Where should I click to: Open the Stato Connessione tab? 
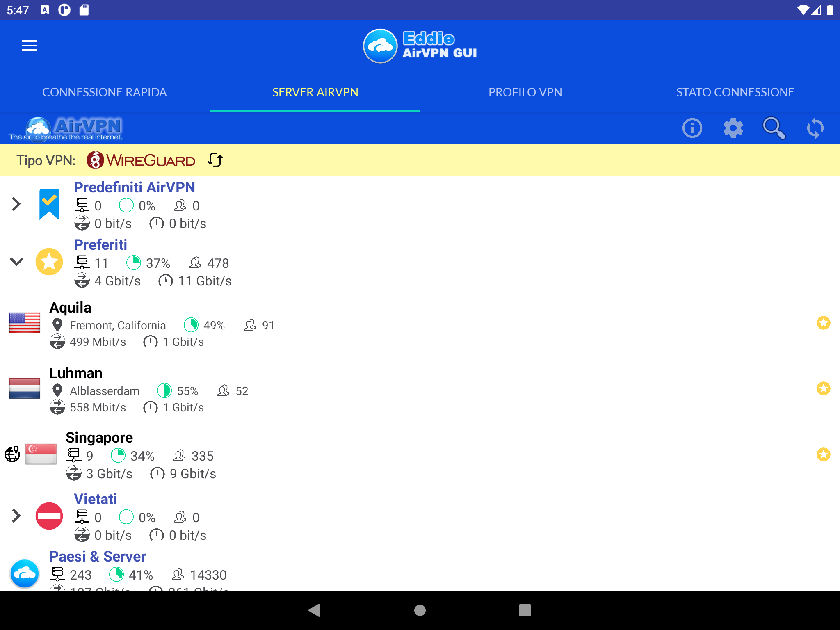[x=735, y=92]
